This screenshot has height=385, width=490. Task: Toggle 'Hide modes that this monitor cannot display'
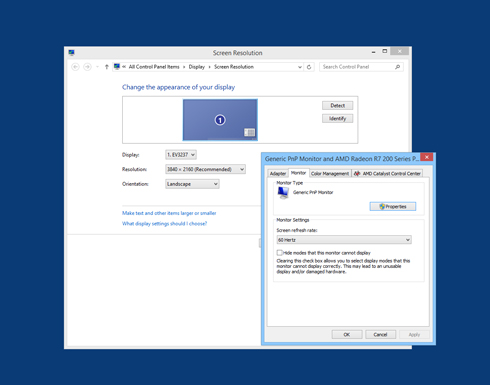280,253
